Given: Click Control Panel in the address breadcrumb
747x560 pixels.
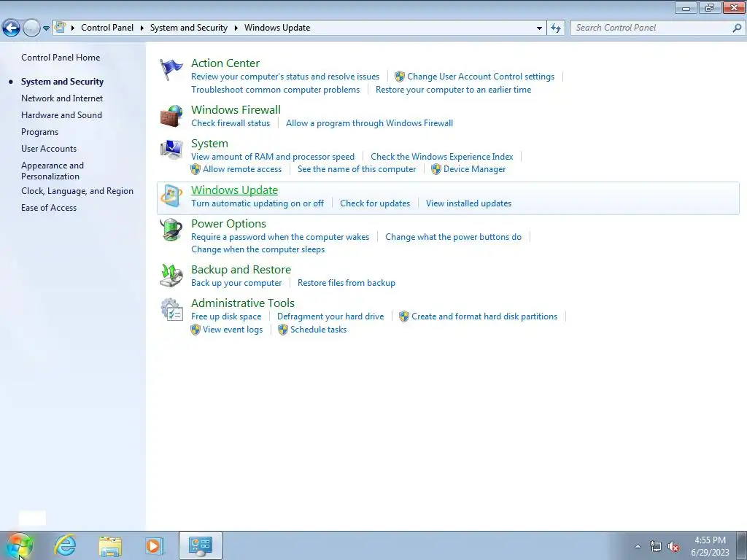Looking at the screenshot, I should point(107,28).
